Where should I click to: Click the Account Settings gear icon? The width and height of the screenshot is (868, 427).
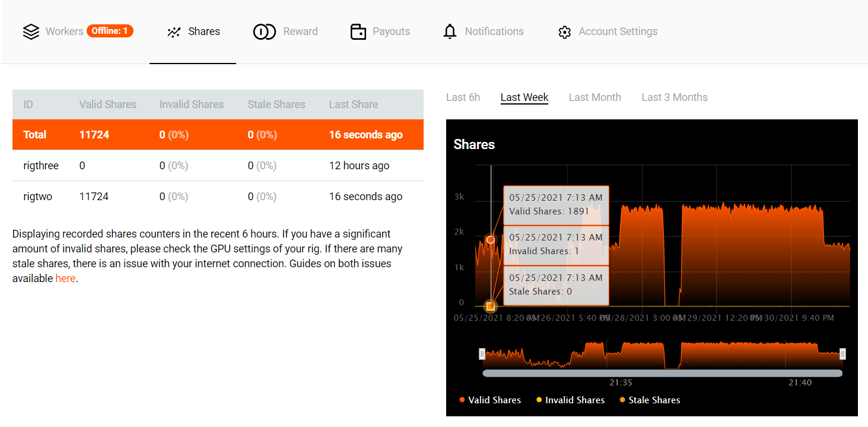(x=564, y=32)
